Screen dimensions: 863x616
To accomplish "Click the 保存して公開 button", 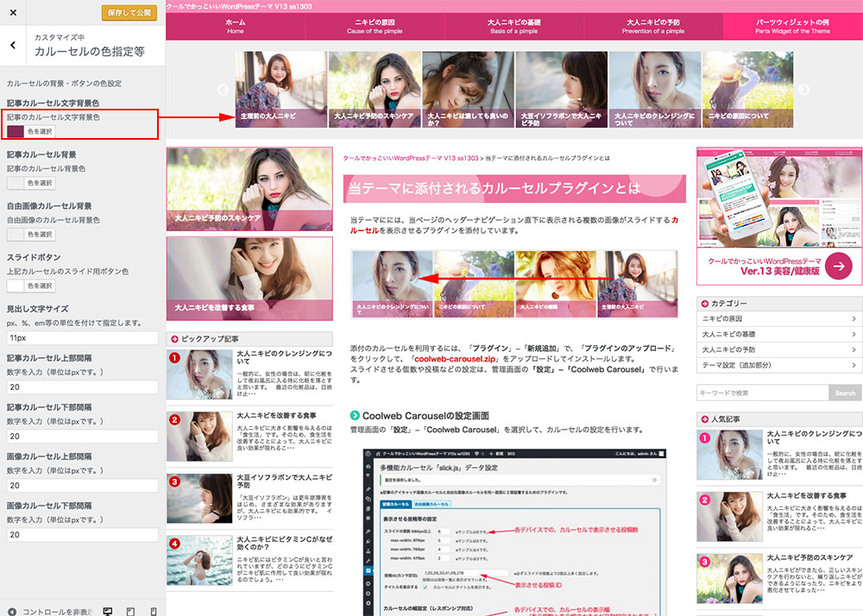I will [129, 13].
